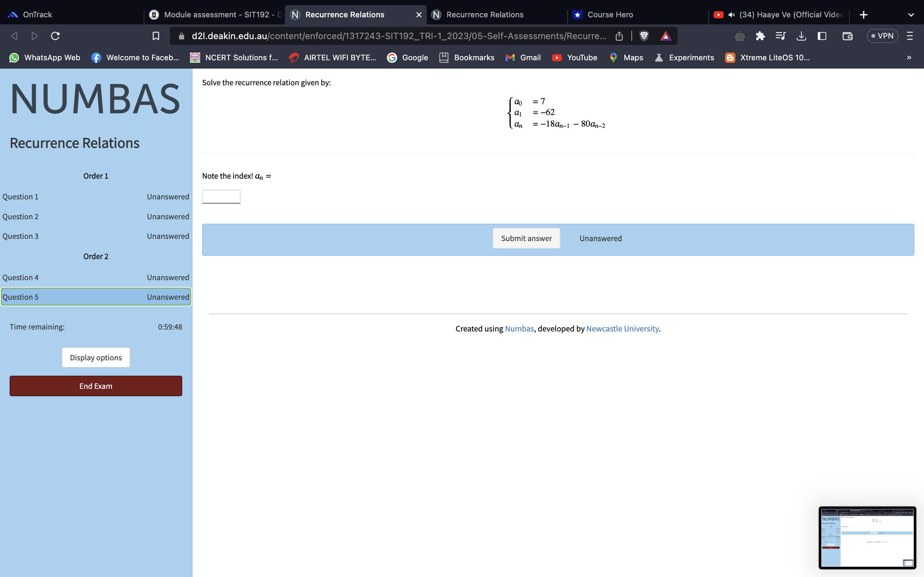Image resolution: width=924 pixels, height=577 pixels.
Task: Open the Brave Wallet icon
Action: (x=847, y=36)
